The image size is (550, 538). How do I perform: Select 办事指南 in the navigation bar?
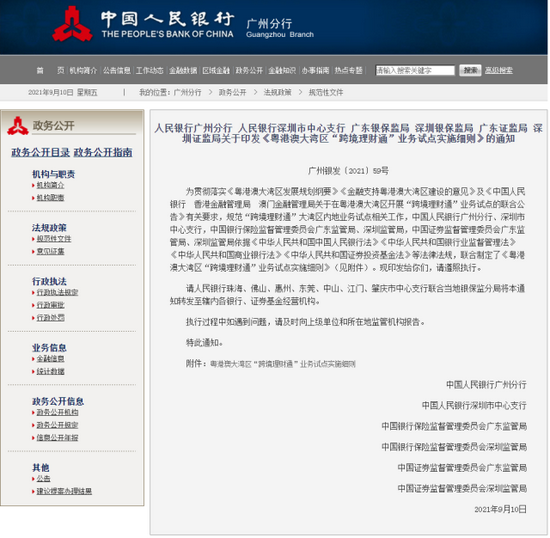click(315, 70)
